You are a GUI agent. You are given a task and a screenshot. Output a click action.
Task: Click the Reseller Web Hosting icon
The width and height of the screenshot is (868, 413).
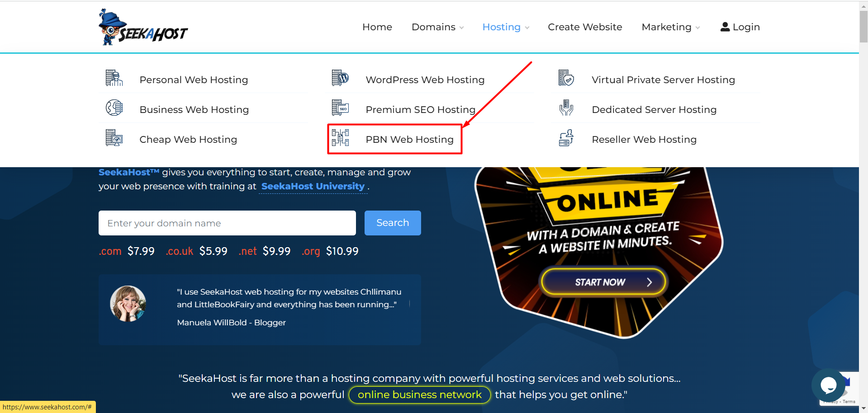tap(566, 138)
